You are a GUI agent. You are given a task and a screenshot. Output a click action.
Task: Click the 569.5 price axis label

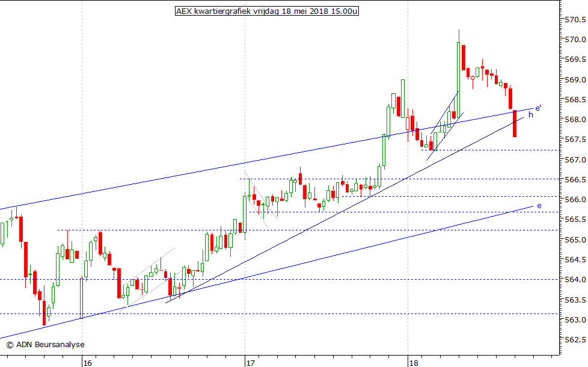[x=575, y=60]
